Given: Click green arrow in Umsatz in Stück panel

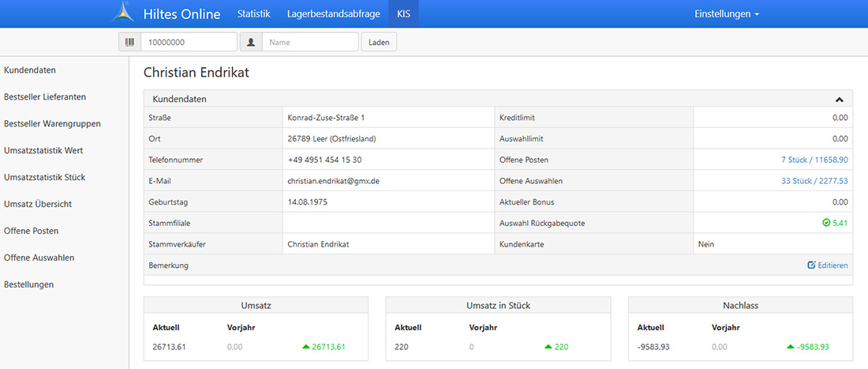Looking at the screenshot, I should coord(548,347).
